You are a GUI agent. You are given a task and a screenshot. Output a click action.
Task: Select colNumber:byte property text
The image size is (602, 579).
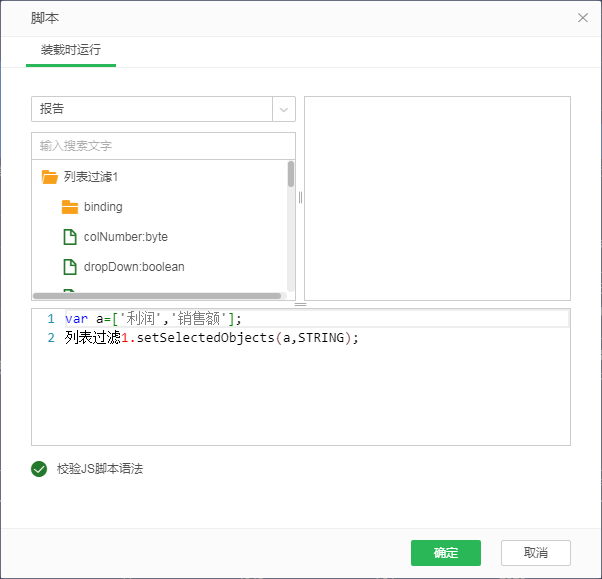pyautogui.click(x=126, y=237)
